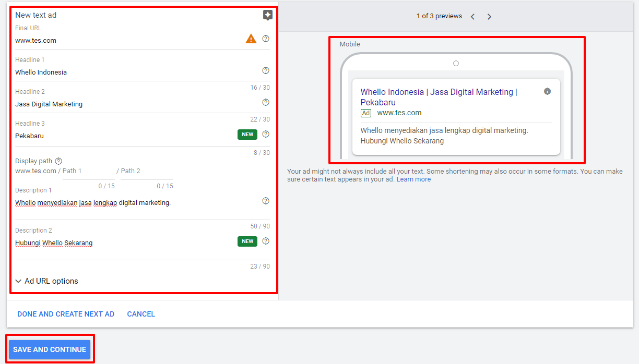Open Display path help icon
This screenshot has height=364, width=639.
click(58, 161)
